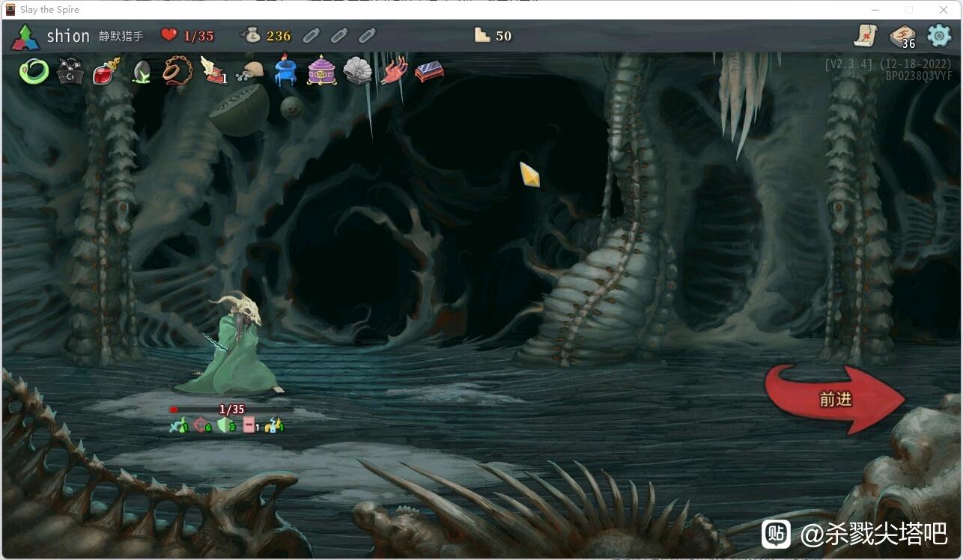
Task: Inspect the winged boots relic
Action: [x=213, y=71]
